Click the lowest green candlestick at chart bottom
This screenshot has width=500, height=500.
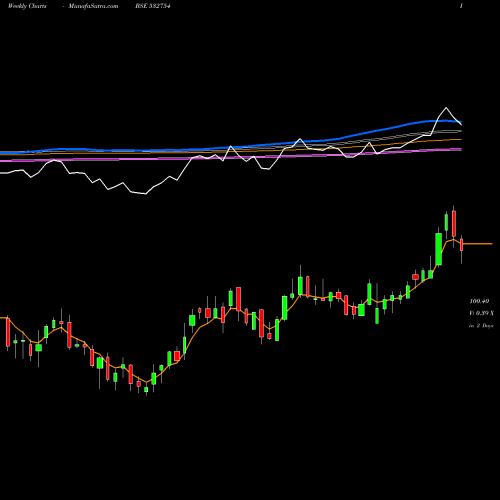[x=146, y=389]
